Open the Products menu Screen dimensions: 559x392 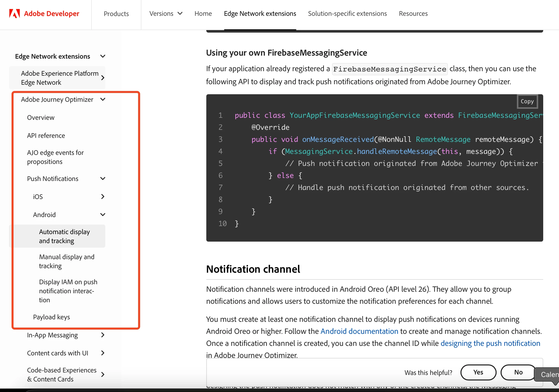116,14
